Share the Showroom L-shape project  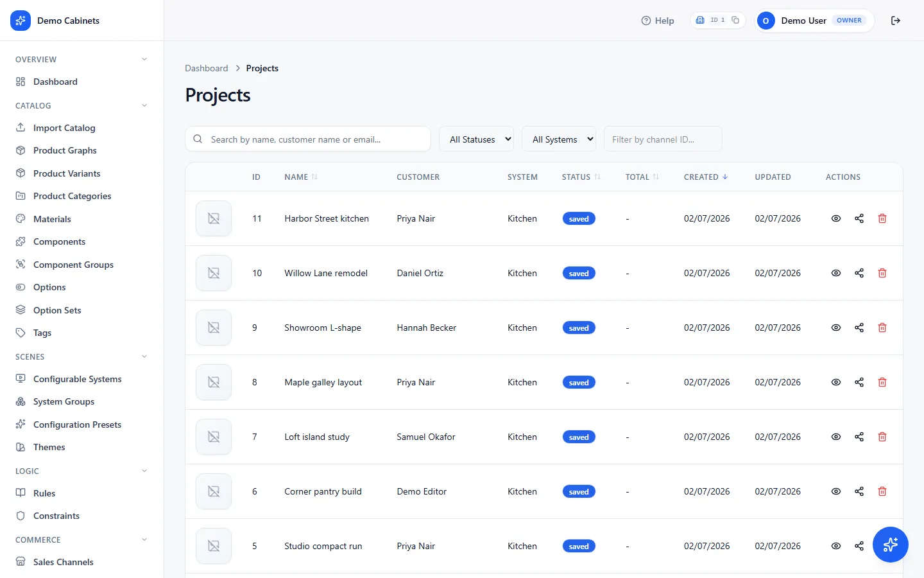[859, 328]
